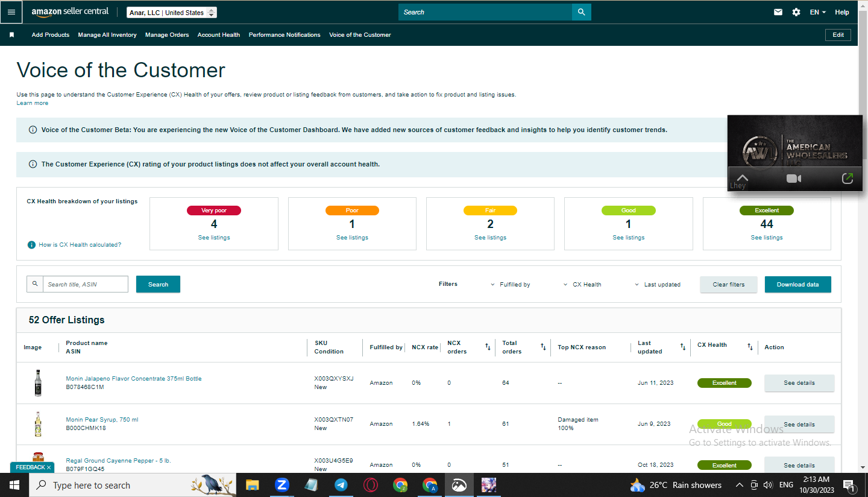Click the Download data button
The width and height of the screenshot is (868, 497).
pos(798,285)
